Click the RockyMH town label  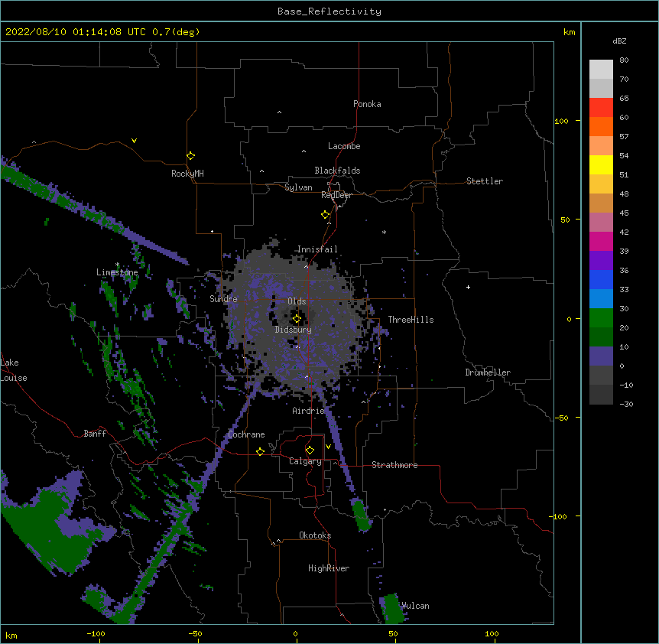[187, 174]
